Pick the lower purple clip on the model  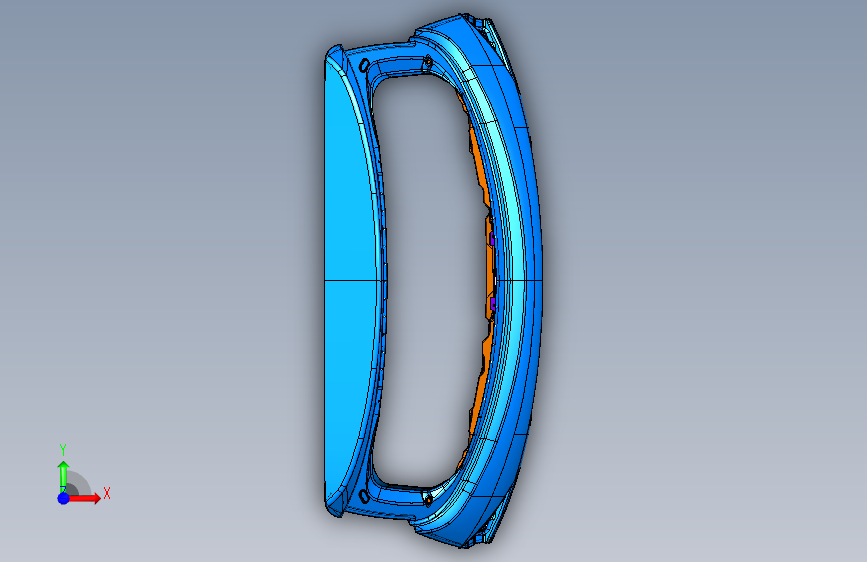tap(492, 304)
